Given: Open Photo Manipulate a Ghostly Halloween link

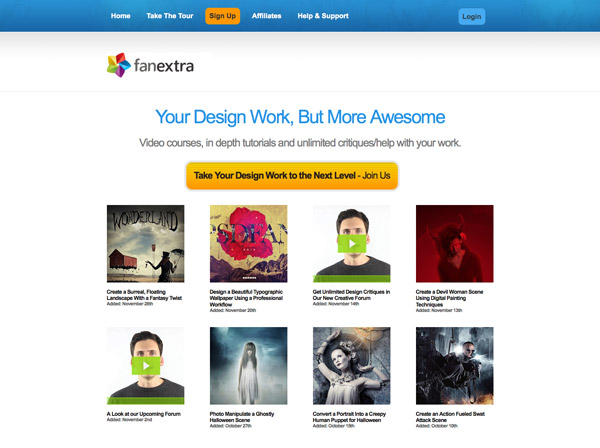Looking at the screenshot, I should 242,417.
